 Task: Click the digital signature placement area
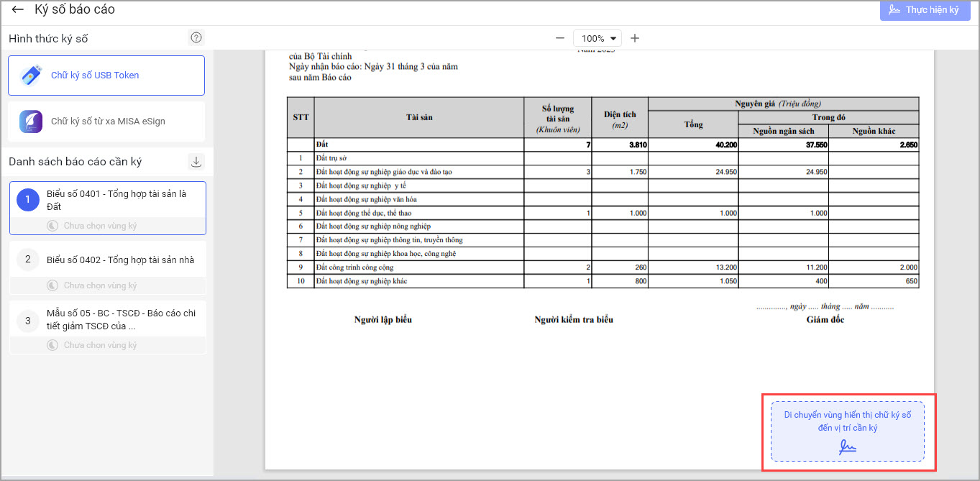[848, 431]
